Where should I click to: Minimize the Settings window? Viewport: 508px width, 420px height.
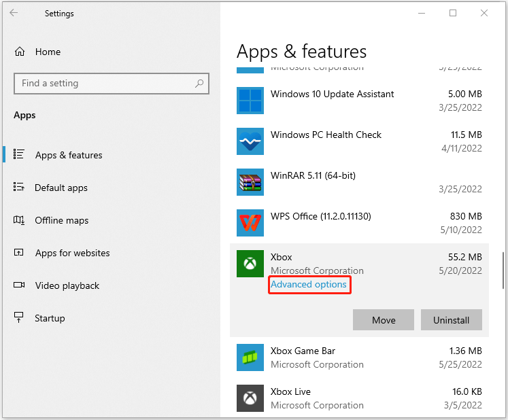click(x=422, y=13)
